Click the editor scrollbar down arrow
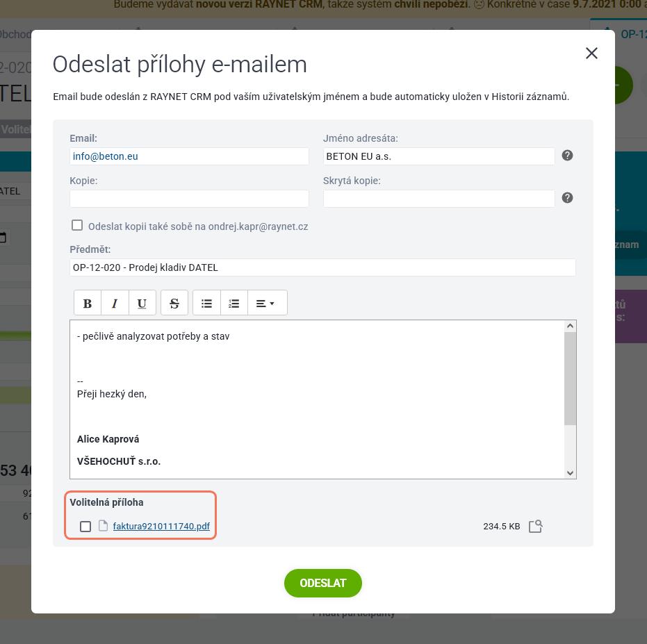 (570, 473)
